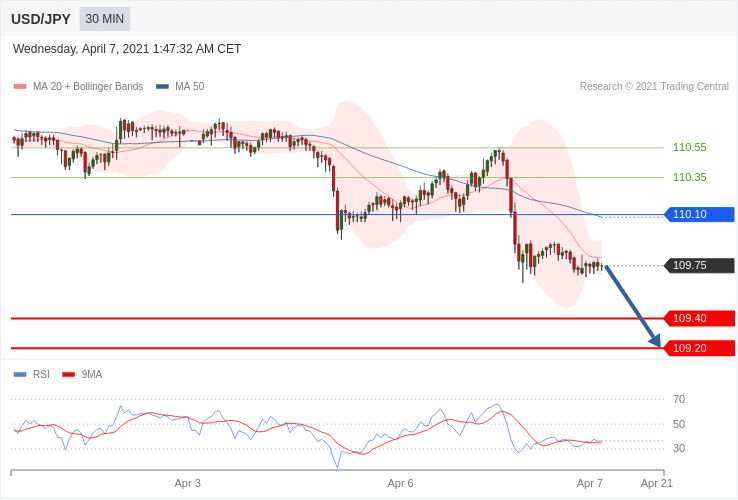Click the red 9MA legend swatch
This screenshot has height=500, width=738.
pos(69,375)
